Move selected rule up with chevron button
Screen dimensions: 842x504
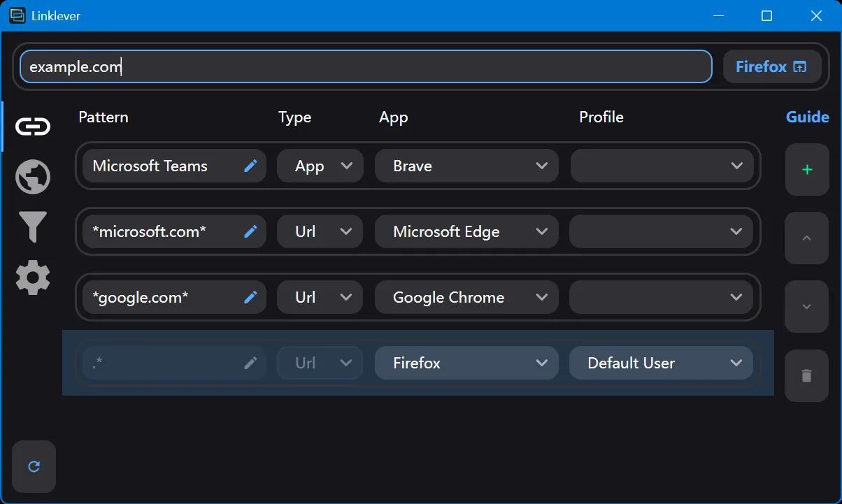coord(806,238)
